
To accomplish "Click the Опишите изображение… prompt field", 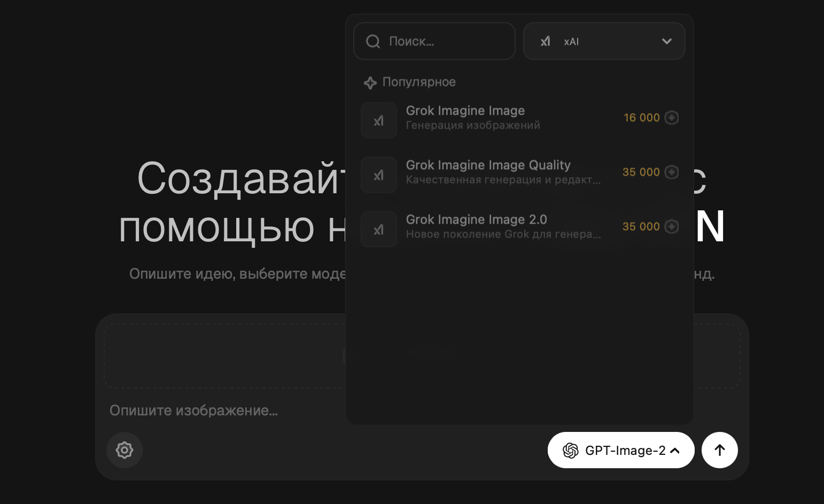I will [193, 410].
